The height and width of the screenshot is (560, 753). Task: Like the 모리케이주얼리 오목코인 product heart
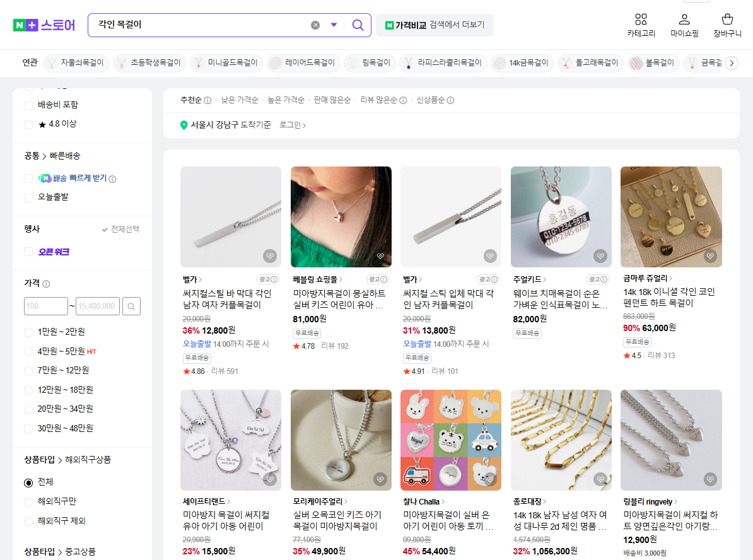tap(380, 479)
